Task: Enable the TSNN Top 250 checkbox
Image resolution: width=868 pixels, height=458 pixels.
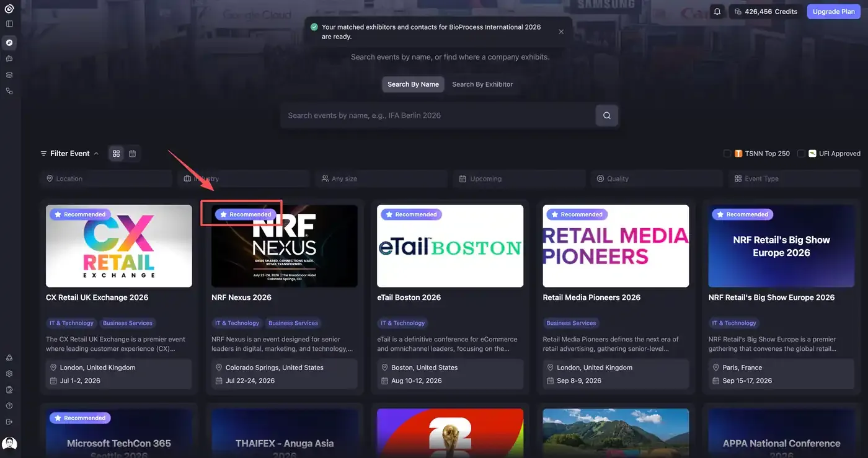Action: [727, 154]
